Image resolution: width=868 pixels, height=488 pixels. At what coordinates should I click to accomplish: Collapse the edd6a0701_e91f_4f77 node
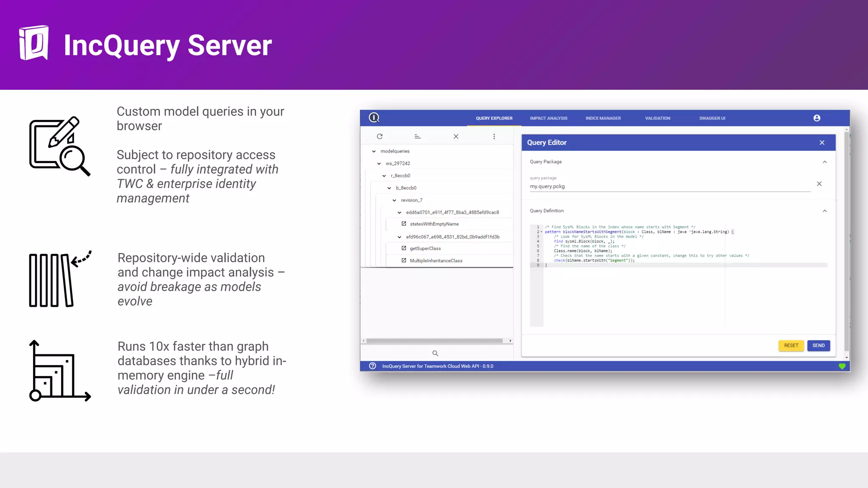tap(399, 213)
